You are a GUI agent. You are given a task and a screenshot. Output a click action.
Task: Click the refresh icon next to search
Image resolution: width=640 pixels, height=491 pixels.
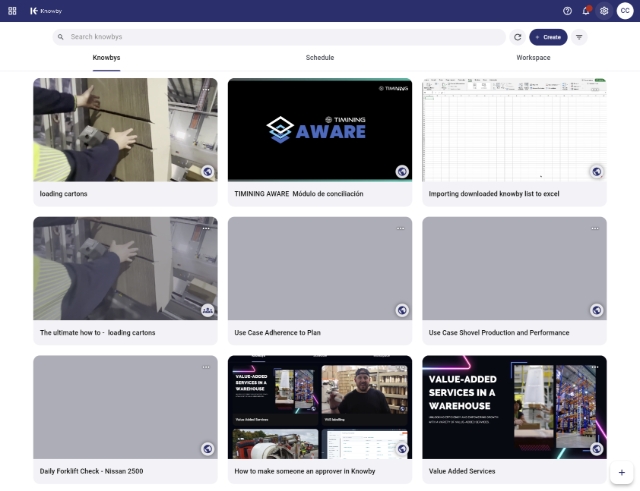[518, 37]
